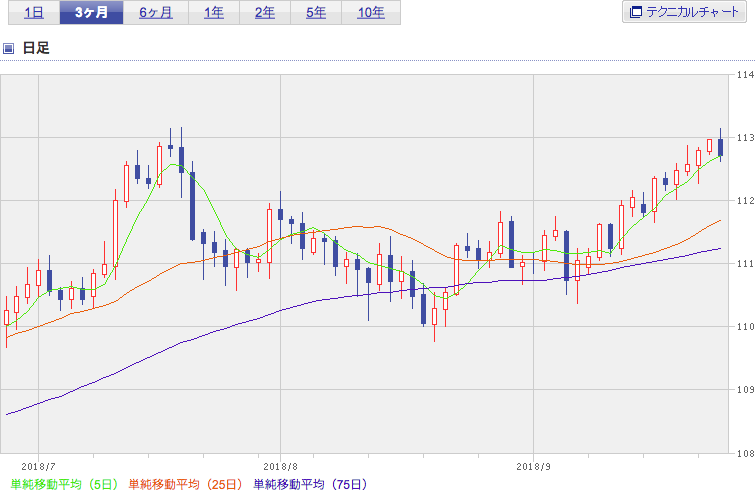Click the 110 price axis label

[x=745, y=327]
